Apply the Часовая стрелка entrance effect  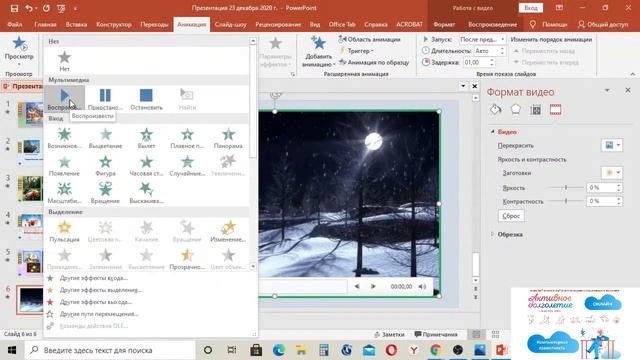coord(146,165)
